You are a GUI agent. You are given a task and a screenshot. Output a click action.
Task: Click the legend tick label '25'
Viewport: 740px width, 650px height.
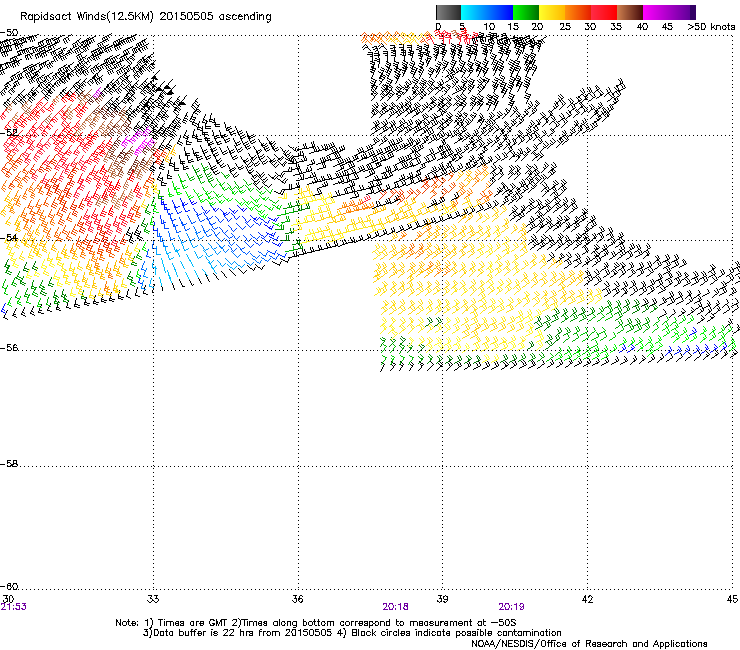tap(565, 27)
